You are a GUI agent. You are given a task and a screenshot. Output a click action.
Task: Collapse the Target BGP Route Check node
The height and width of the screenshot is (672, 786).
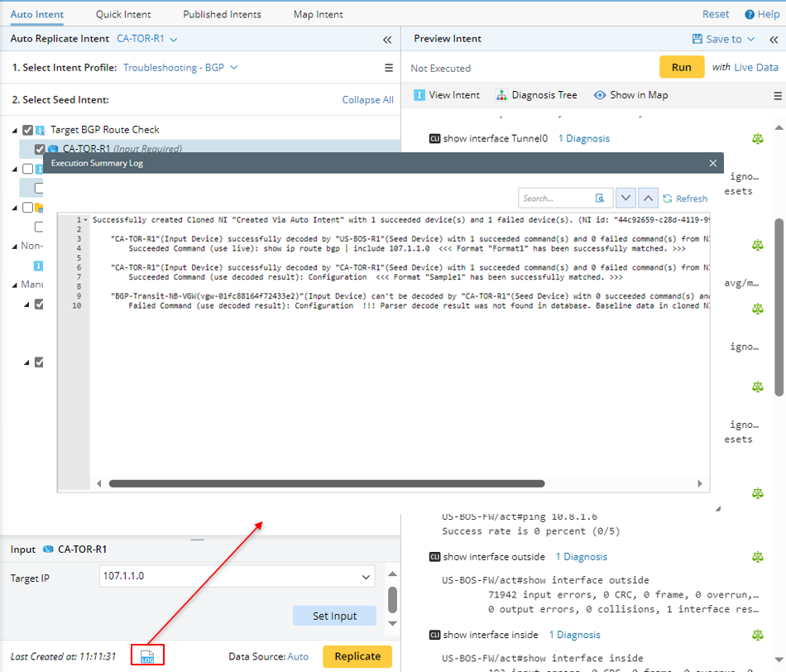15,131
